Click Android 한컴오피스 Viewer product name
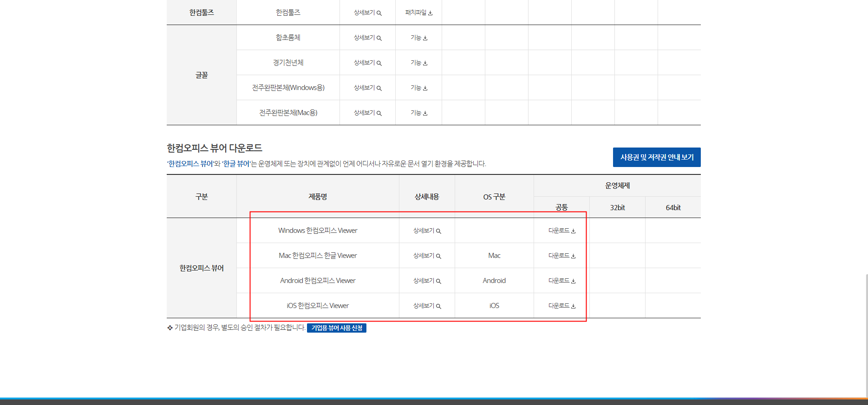868x405 pixels. tap(318, 281)
